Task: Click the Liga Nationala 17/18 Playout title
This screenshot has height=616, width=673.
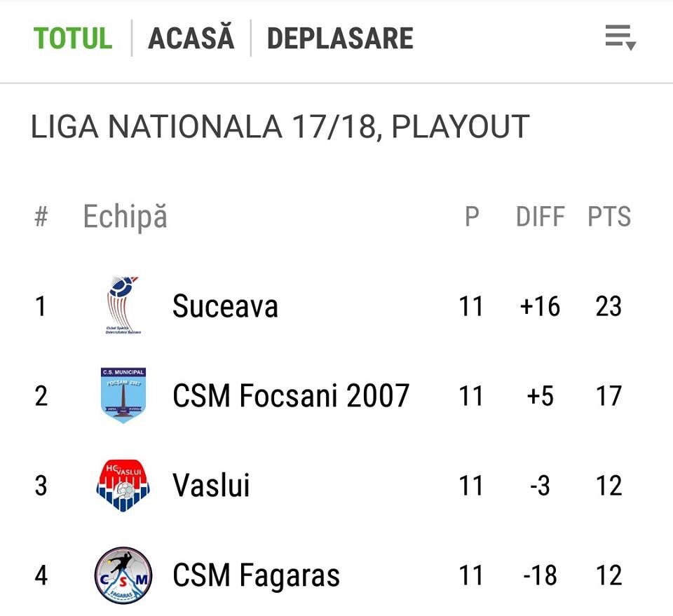Action: tap(280, 127)
